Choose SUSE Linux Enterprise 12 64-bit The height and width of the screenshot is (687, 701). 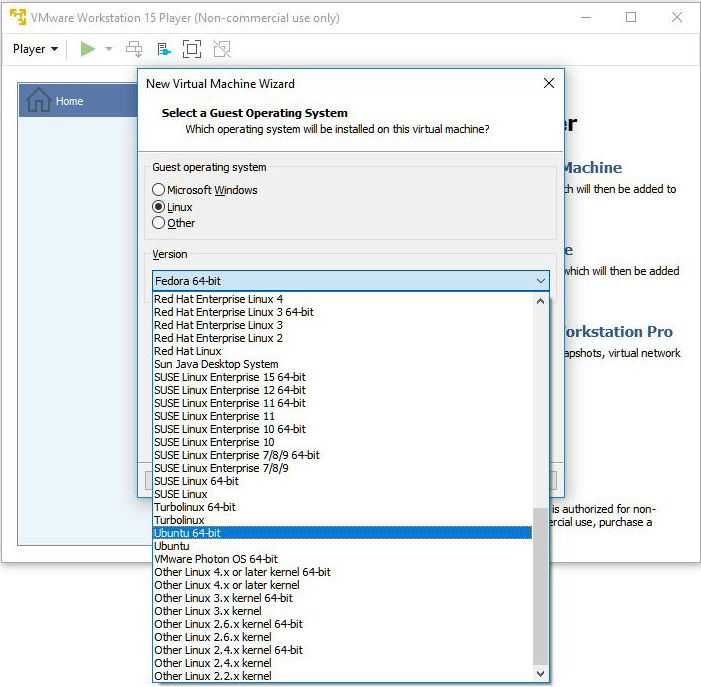pos(342,390)
